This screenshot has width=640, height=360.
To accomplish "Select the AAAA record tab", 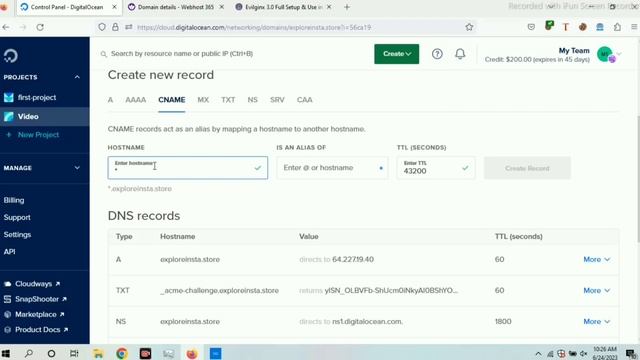I will (136, 100).
